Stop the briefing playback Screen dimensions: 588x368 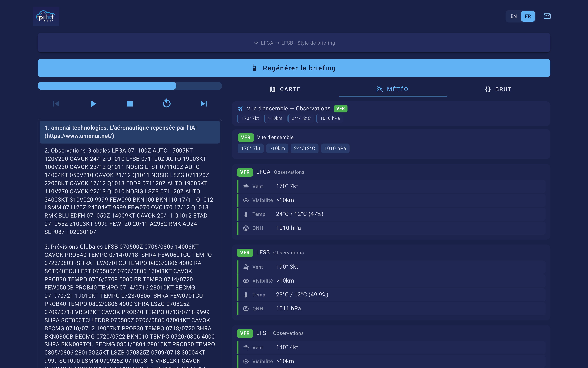pos(130,104)
